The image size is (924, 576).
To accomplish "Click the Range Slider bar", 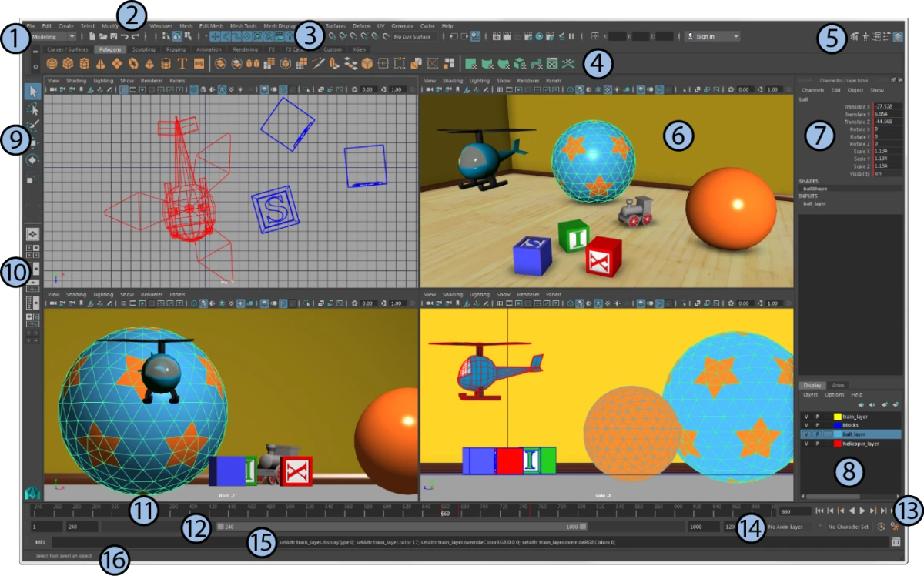I will [x=402, y=527].
